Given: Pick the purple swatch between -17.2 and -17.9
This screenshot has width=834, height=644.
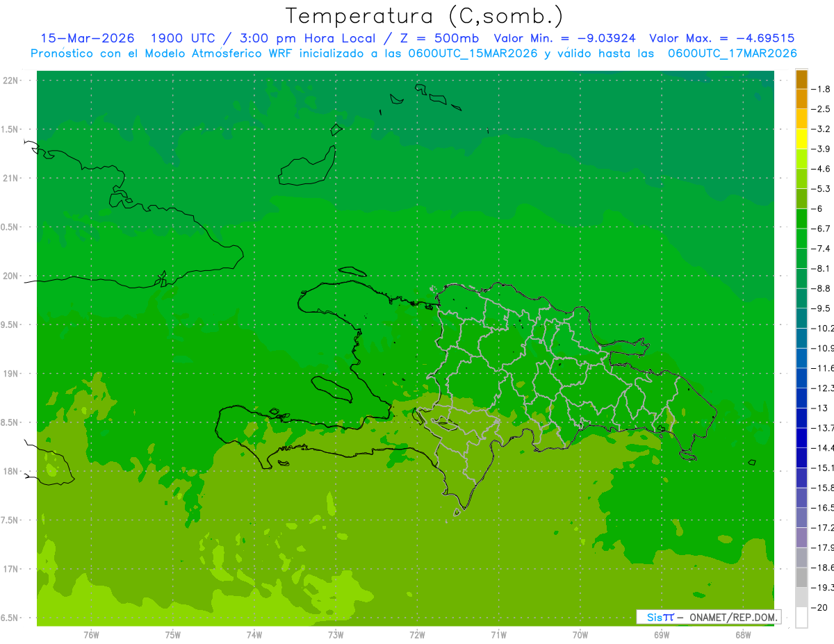Looking at the screenshot, I should point(801,538).
